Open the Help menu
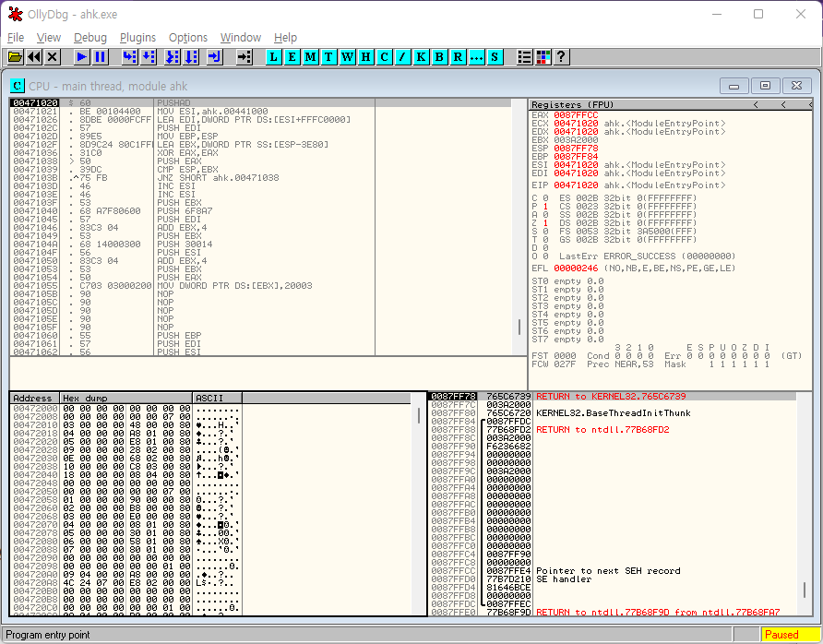This screenshot has width=823, height=644. click(x=285, y=37)
